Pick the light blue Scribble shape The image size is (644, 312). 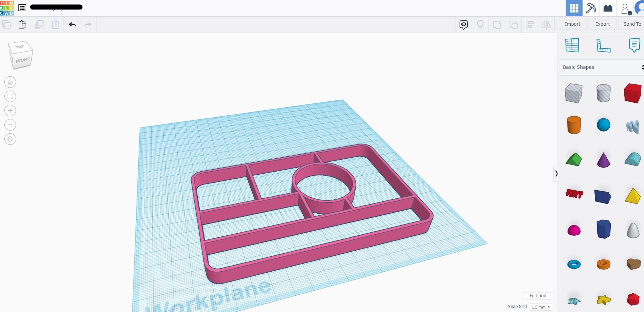tap(633, 127)
